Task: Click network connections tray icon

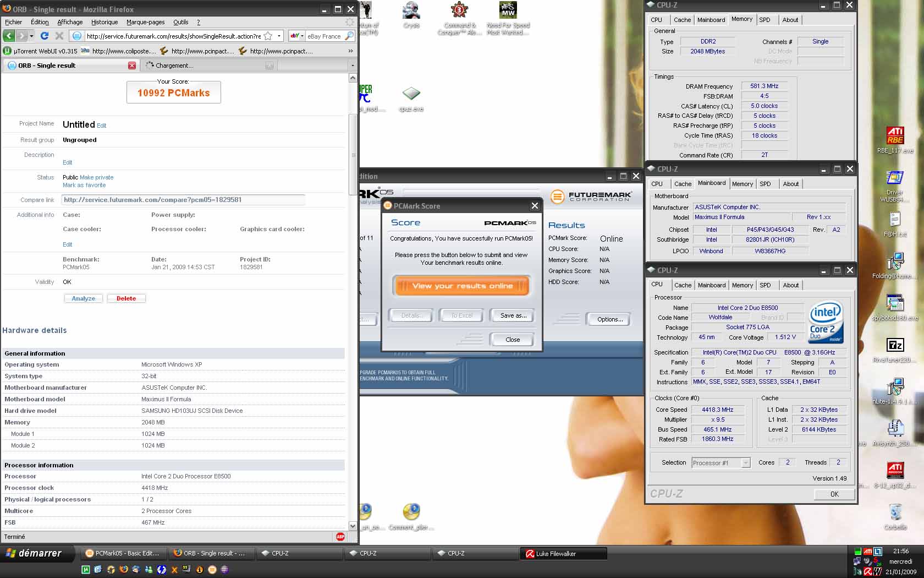Action: [857, 561]
